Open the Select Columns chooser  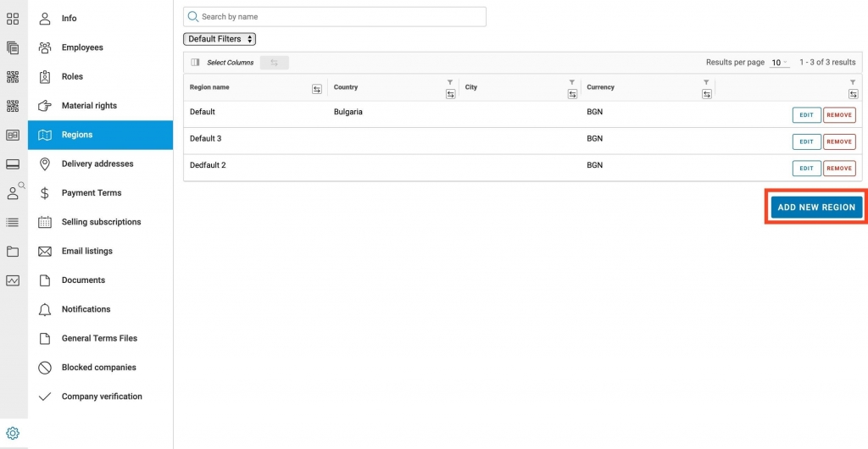(223, 63)
